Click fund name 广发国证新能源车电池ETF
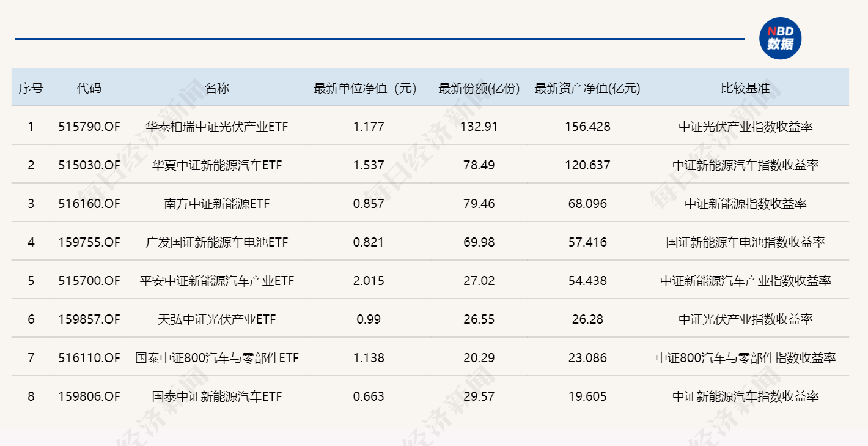The image size is (868, 446). click(x=217, y=242)
